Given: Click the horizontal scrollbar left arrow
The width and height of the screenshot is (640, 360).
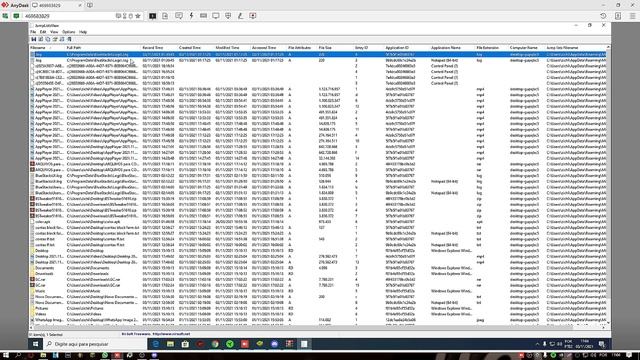Looking at the screenshot, I should (x=31, y=327).
